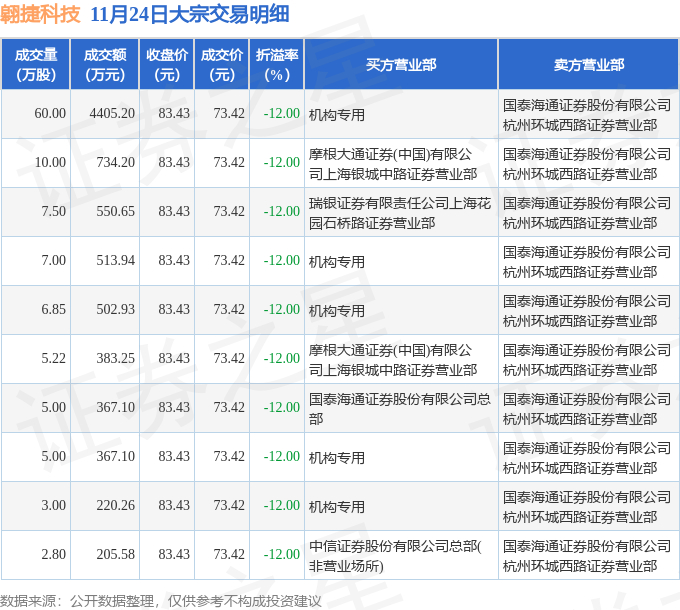The width and height of the screenshot is (680, 610).
Task: Click the 翱捷科技 stock name in title
Action: [x=40, y=14]
